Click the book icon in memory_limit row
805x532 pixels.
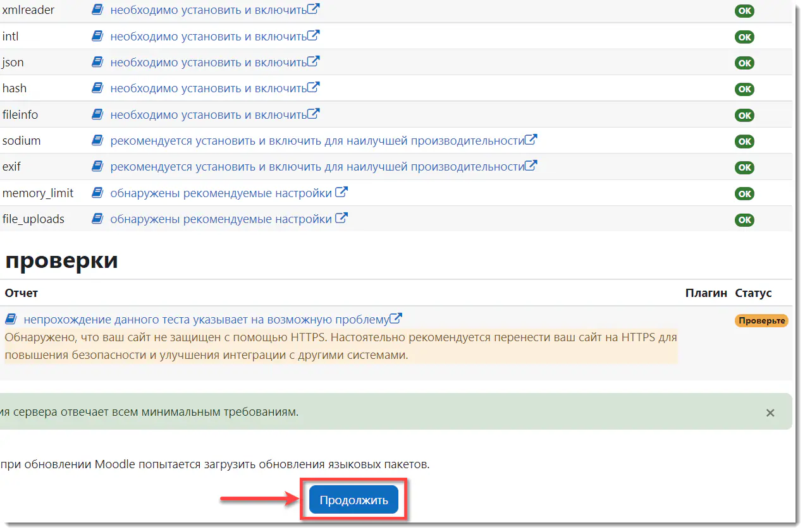point(97,193)
